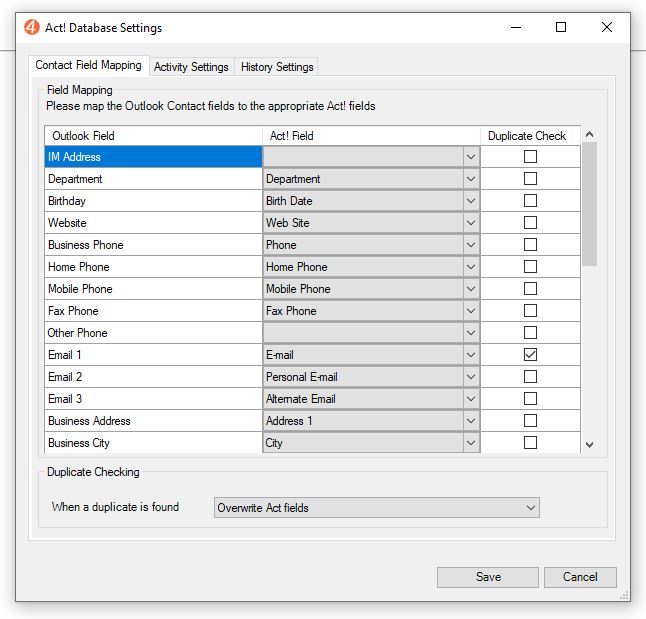Check the Birthday duplicate checkbox

[530, 201]
